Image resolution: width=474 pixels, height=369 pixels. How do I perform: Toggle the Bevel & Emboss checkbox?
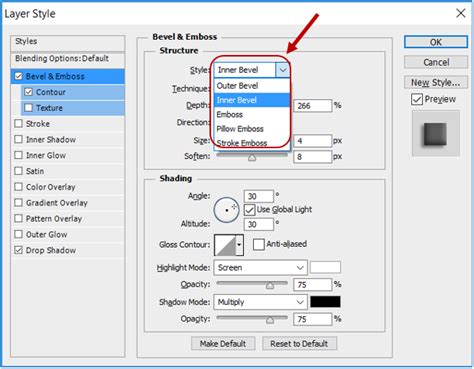[x=19, y=76]
